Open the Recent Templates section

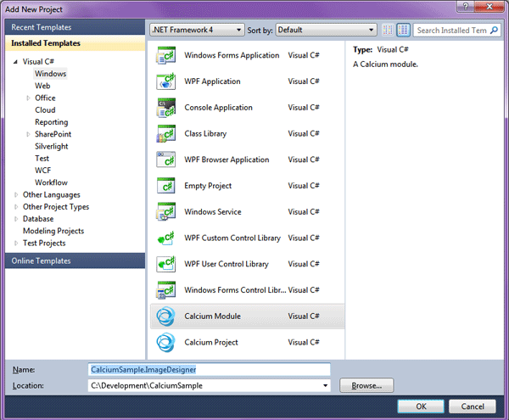tap(75, 27)
